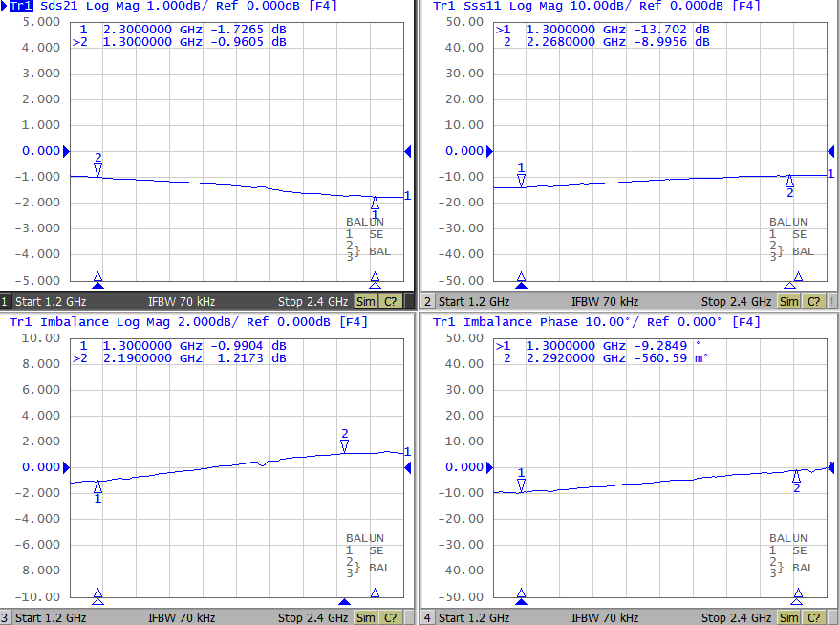This screenshot has height=625, width=840.
Task: Click marker 2 on the Sss11 trace
Action: [789, 181]
